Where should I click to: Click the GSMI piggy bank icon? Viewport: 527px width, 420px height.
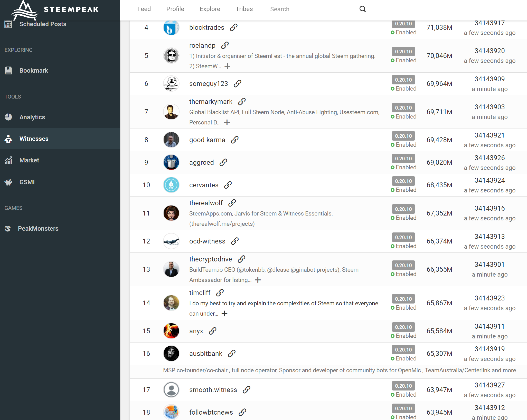8,182
